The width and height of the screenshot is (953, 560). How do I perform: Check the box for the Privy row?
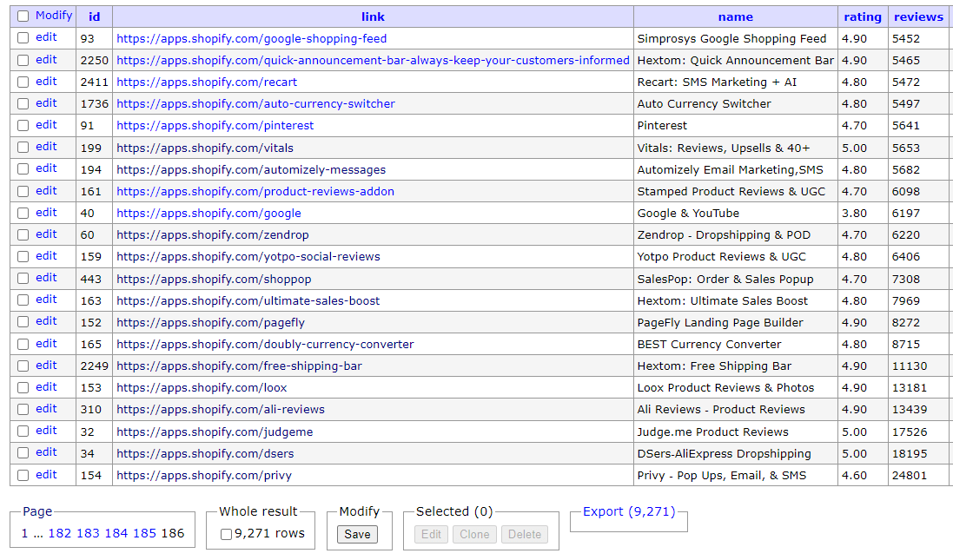point(23,475)
